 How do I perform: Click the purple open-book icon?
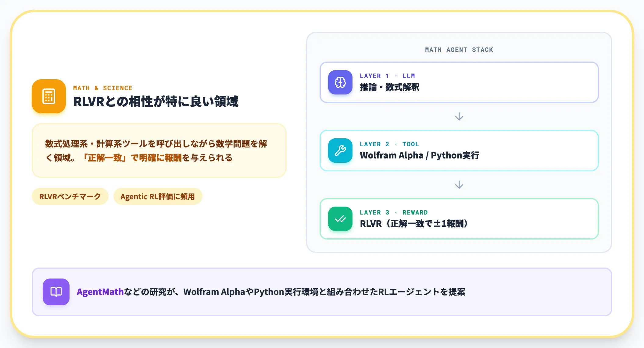[x=56, y=292]
